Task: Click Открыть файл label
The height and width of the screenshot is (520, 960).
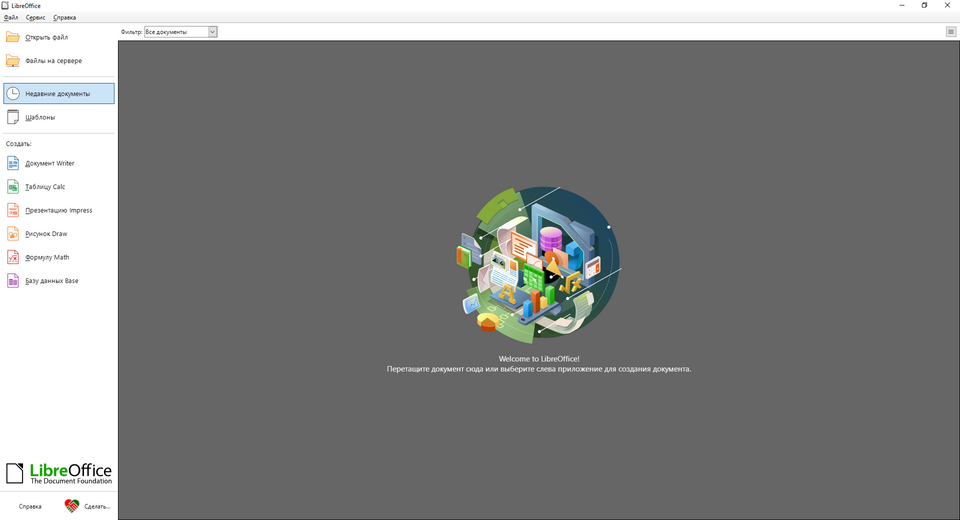Action: click(x=47, y=37)
